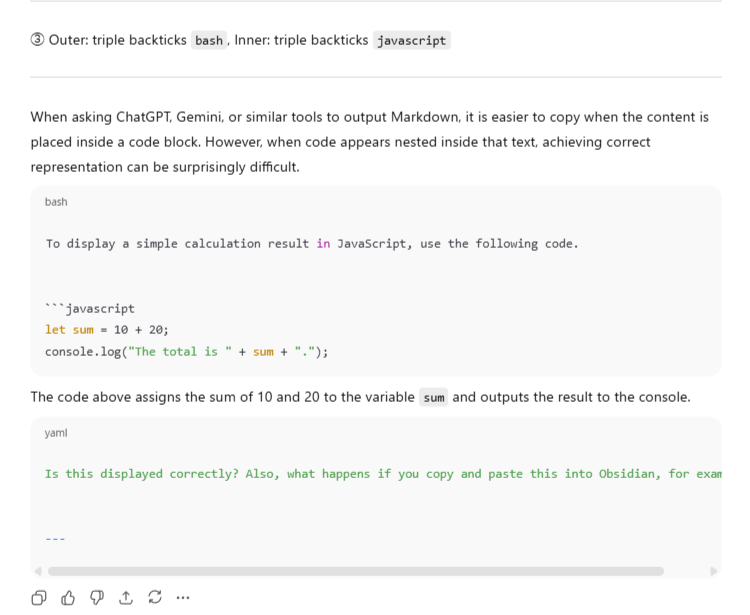Click the 'bash' language label on the code block
This screenshot has height=615, width=750.
56,202
